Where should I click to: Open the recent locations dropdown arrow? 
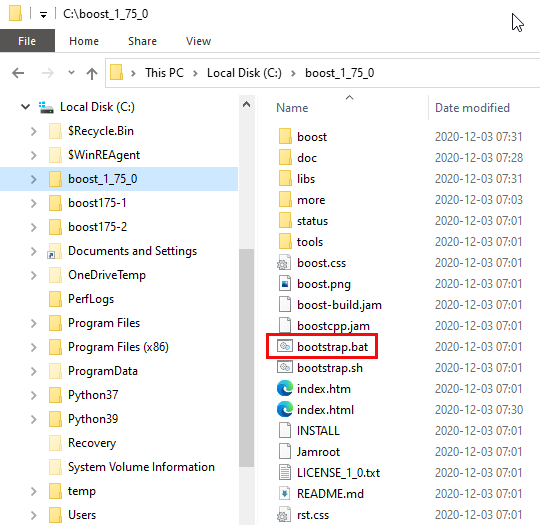[71, 73]
